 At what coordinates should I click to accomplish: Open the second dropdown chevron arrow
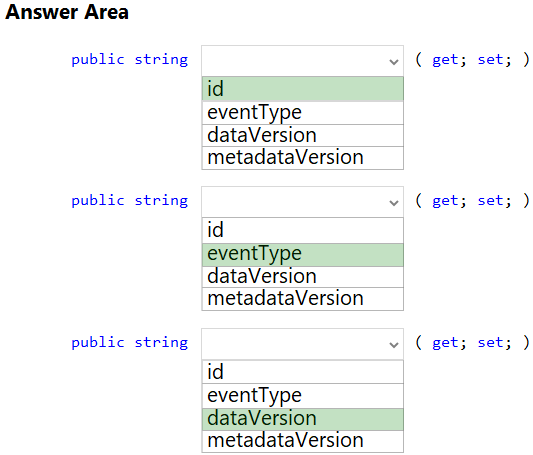pos(394,203)
